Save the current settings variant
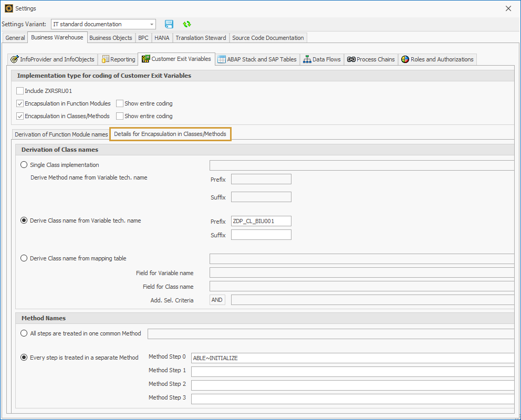The image size is (521, 420). point(168,24)
